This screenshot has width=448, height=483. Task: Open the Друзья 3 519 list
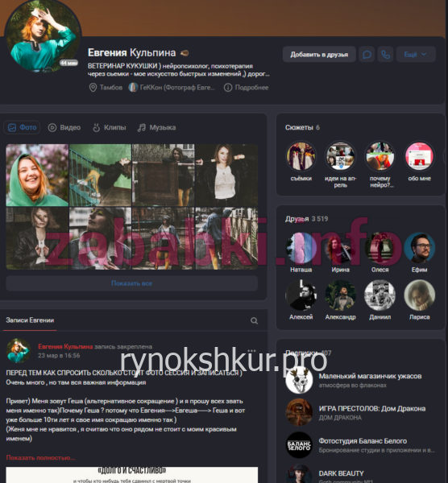(306, 219)
